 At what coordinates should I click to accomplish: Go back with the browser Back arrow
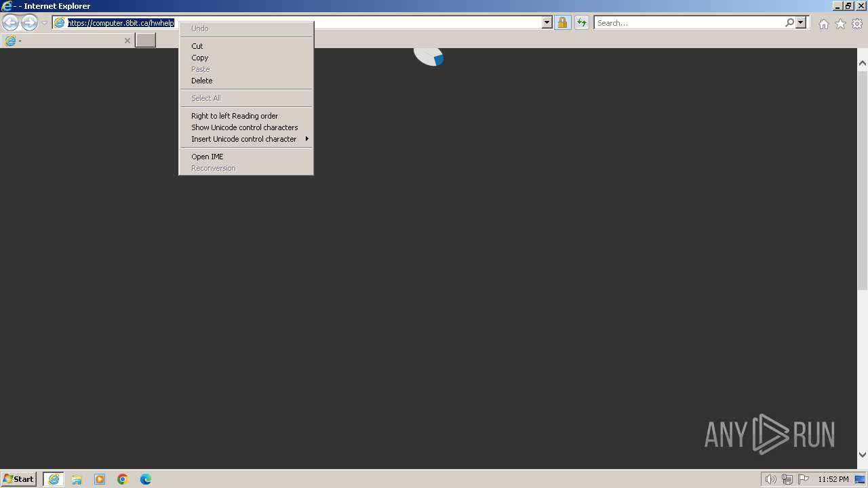[x=10, y=23]
